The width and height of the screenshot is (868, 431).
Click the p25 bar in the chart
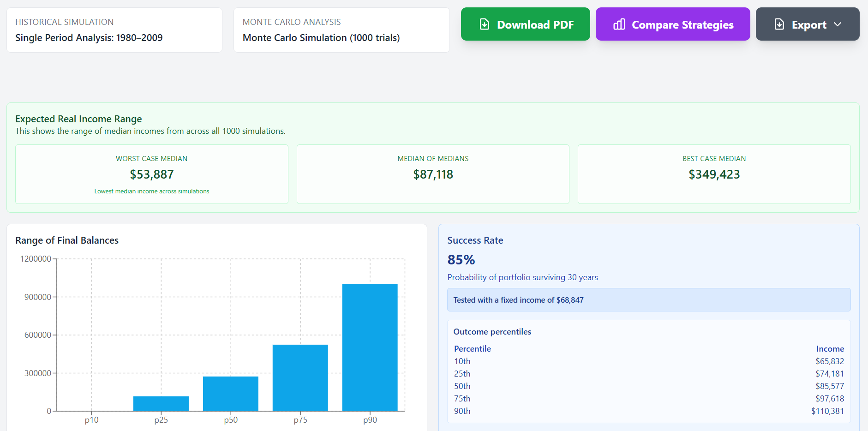161,404
